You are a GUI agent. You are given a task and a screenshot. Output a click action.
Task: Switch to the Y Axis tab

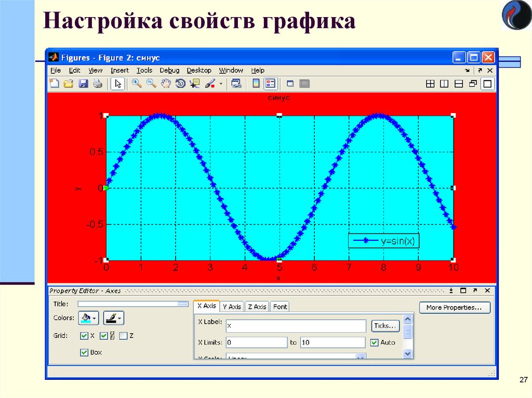(232, 307)
